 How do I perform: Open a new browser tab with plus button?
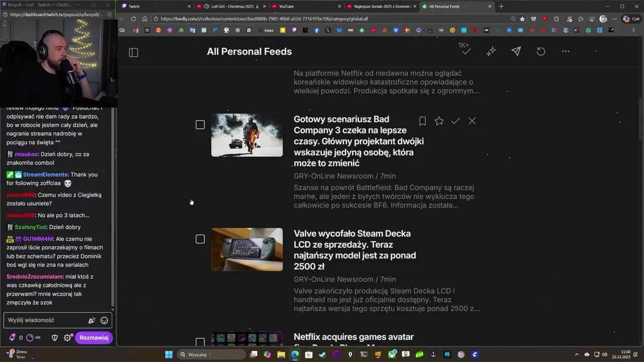tap(501, 7)
